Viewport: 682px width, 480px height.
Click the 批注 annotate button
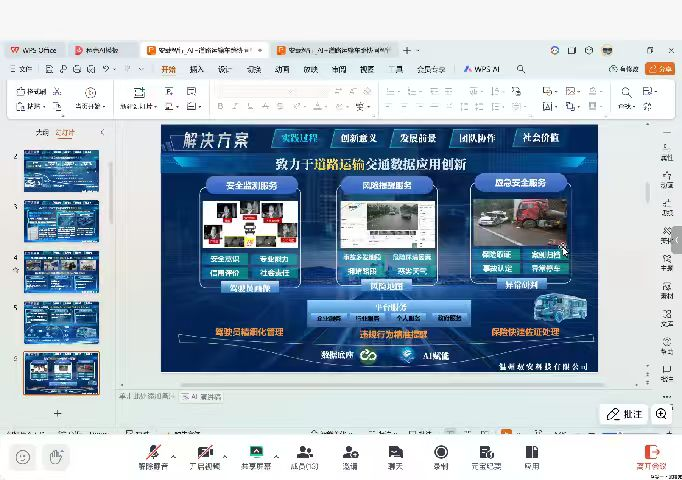coord(624,413)
